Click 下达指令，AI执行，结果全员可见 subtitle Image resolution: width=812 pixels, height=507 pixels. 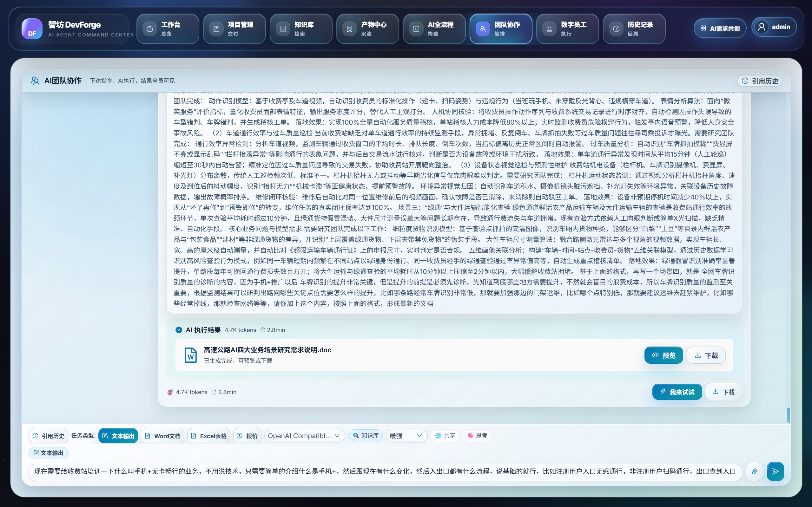click(x=132, y=81)
